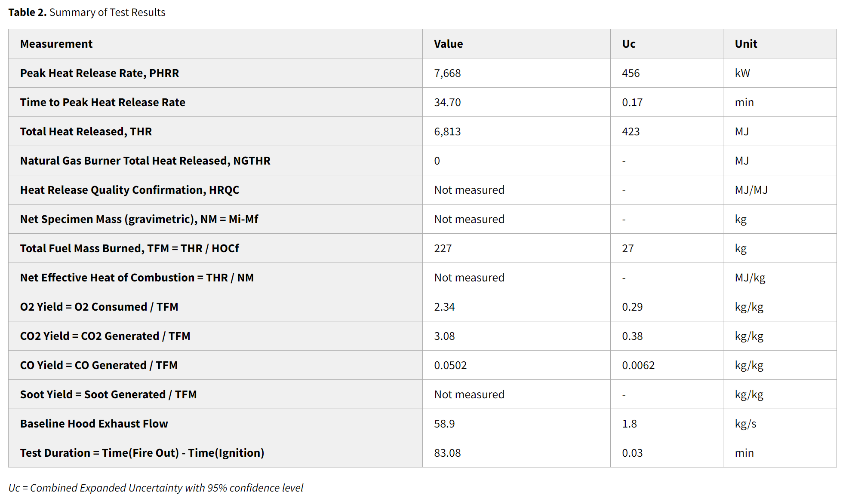This screenshot has width=855, height=504.
Task: Click the Unit column header
Action: tap(746, 44)
